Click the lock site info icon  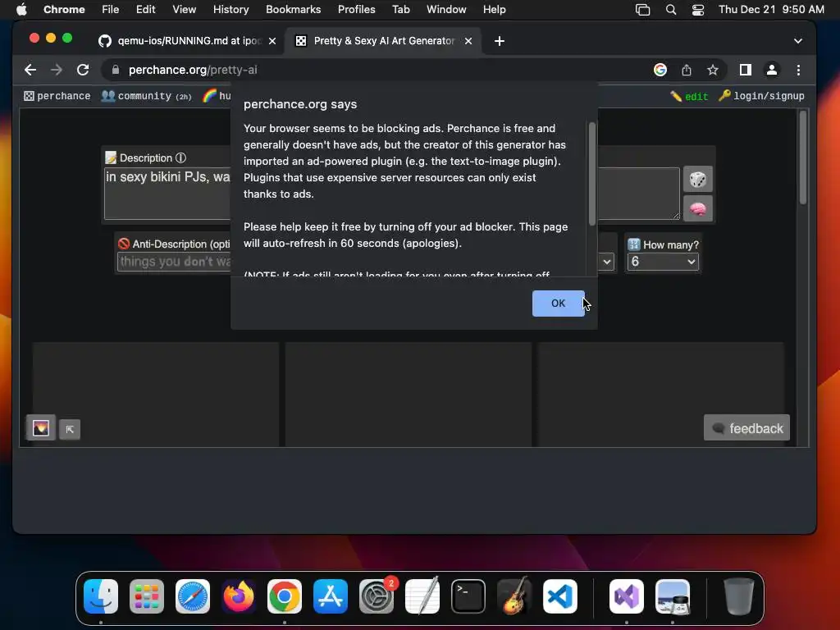pos(115,70)
